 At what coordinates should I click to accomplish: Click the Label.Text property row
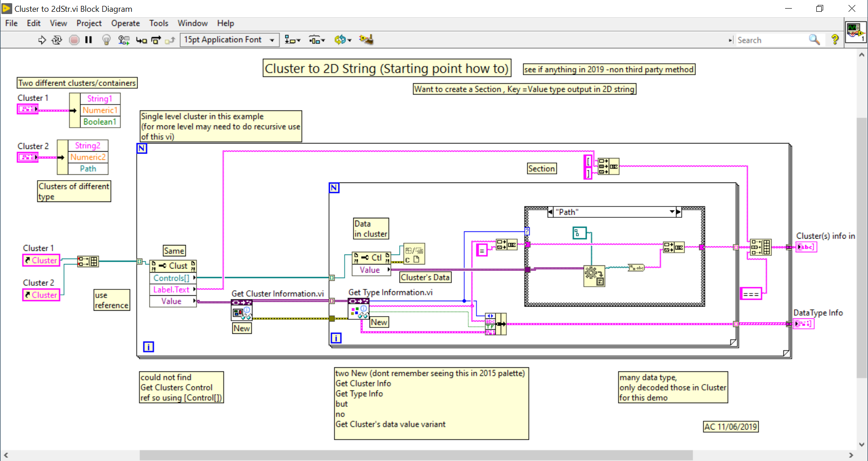tap(173, 290)
